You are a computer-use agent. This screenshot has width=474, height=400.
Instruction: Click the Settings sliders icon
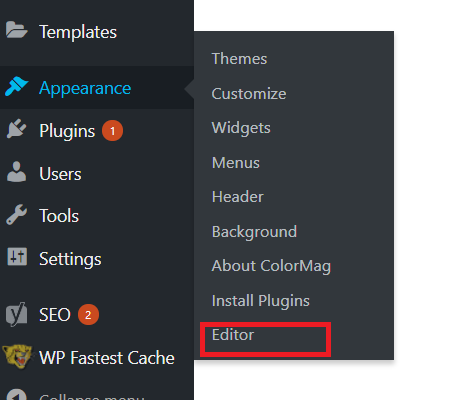coord(17,257)
